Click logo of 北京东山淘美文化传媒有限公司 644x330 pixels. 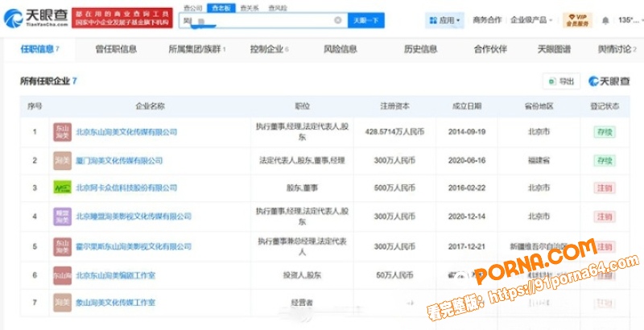pyautogui.click(x=63, y=132)
